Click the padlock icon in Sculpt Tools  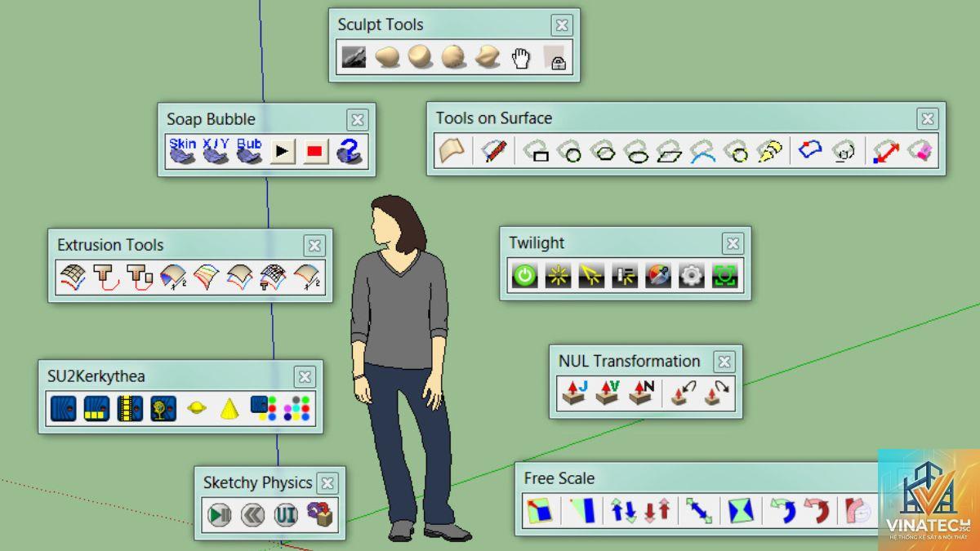tap(555, 58)
